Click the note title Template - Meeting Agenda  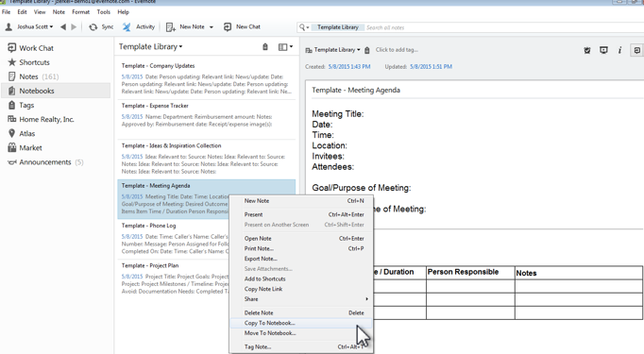pos(356,90)
